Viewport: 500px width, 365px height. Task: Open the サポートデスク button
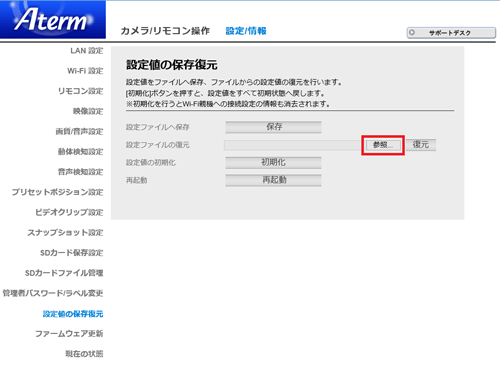coord(451,33)
